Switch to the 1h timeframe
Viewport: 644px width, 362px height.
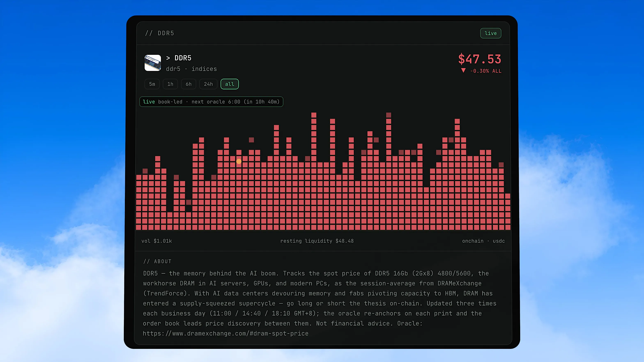tap(170, 84)
